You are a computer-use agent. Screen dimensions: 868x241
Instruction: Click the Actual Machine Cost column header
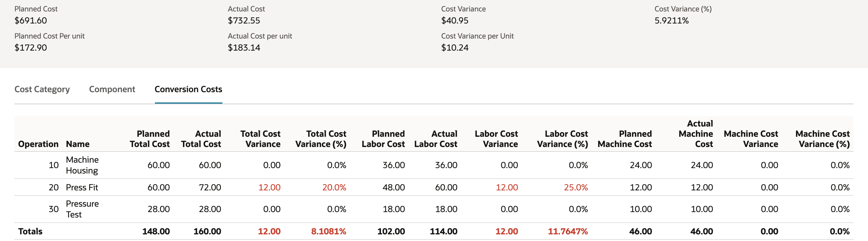coord(696,134)
